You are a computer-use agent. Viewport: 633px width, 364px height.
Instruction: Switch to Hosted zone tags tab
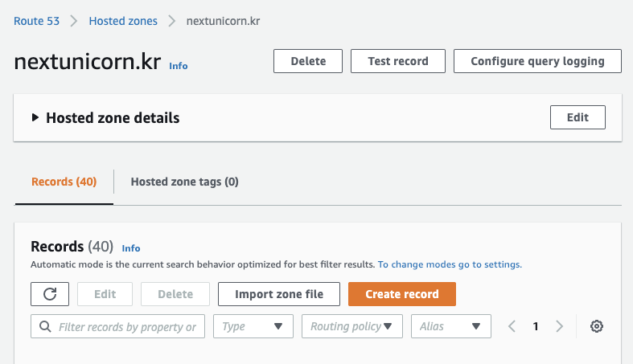184,182
